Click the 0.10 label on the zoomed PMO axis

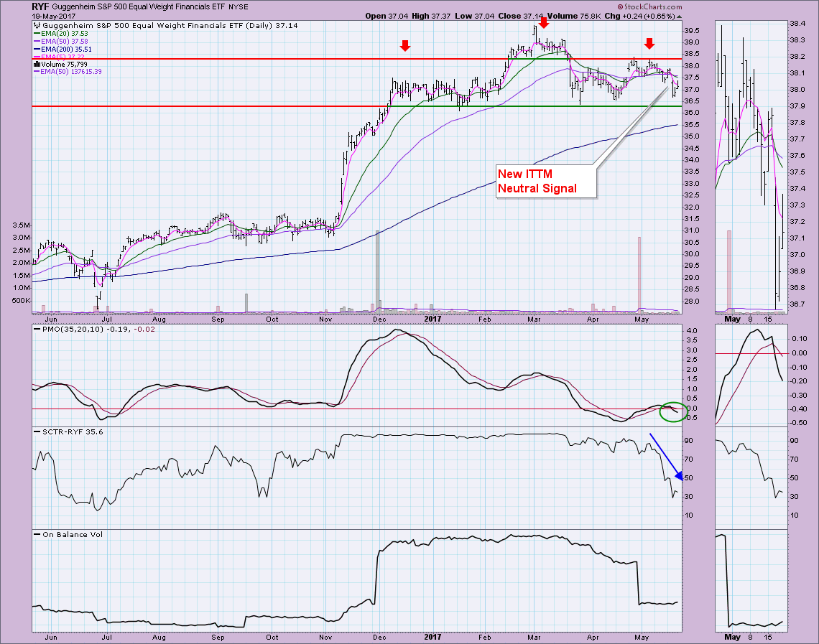tap(799, 339)
